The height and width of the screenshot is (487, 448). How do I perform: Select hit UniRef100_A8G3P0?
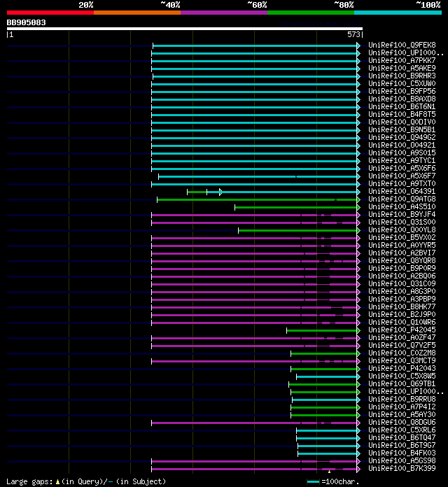(x=402, y=291)
